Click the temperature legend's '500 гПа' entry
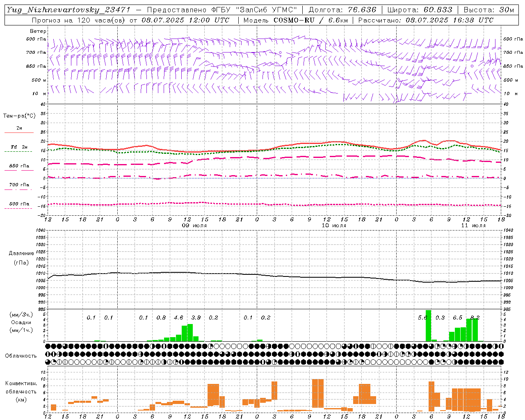Viewport: 525px width, 420px height. click(x=19, y=204)
